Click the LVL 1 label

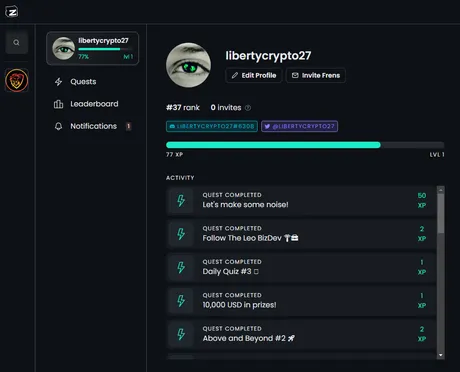click(437, 155)
